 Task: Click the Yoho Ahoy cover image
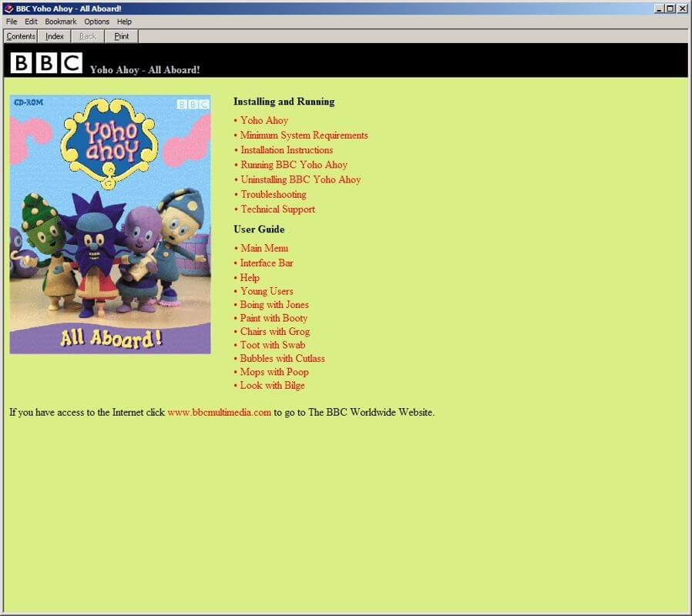point(110,224)
